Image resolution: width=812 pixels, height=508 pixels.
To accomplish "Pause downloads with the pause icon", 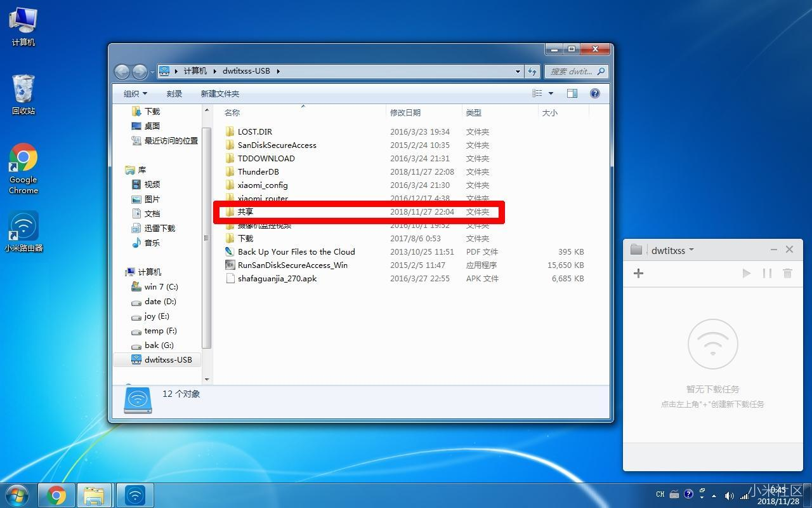I will (767, 273).
